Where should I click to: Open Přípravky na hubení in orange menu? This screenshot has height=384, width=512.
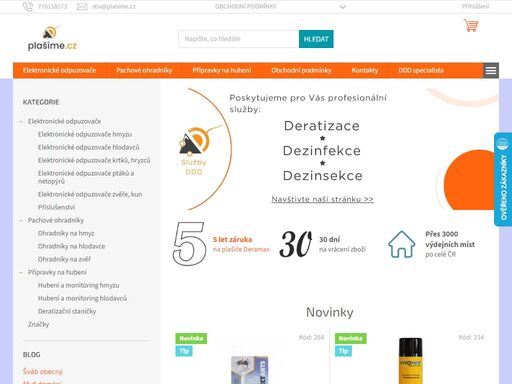pos(222,70)
